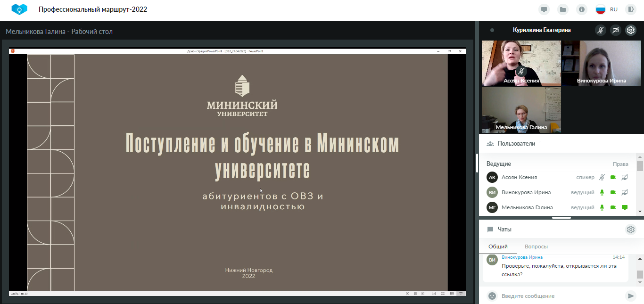The height and width of the screenshot is (304, 644).
Task: Toggle microphone for Винокурова Ирина
Action: pyautogui.click(x=602, y=192)
